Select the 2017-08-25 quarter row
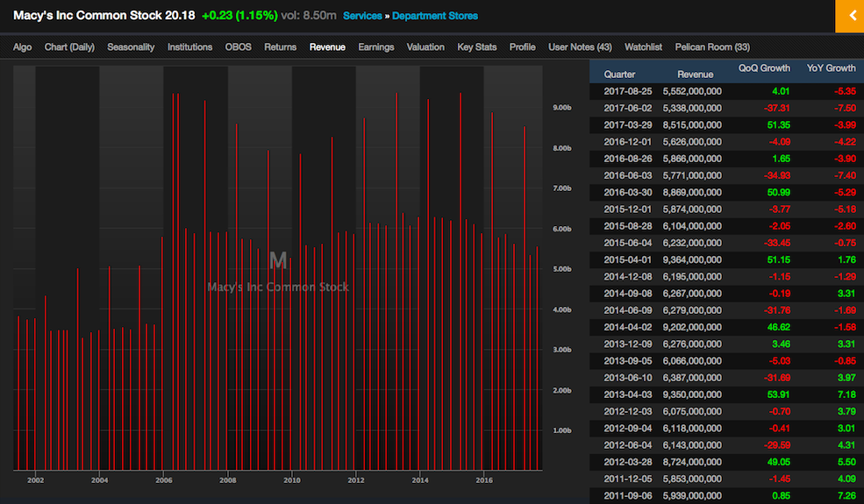The height and width of the screenshot is (504, 864). tap(727, 91)
